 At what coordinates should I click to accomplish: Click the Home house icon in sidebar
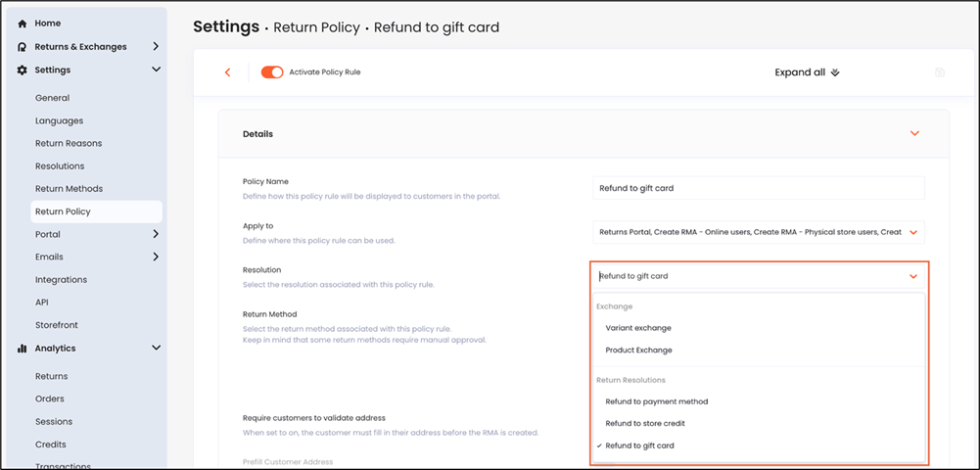(23, 23)
